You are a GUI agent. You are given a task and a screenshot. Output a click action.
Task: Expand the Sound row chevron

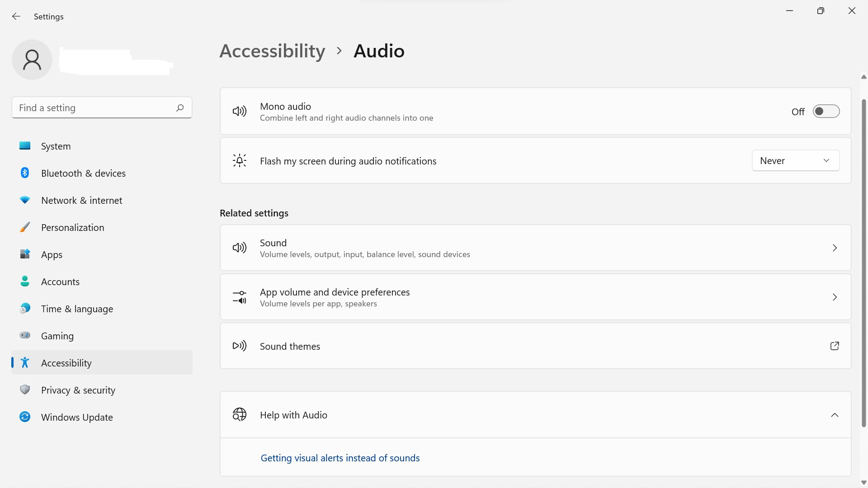click(x=835, y=248)
